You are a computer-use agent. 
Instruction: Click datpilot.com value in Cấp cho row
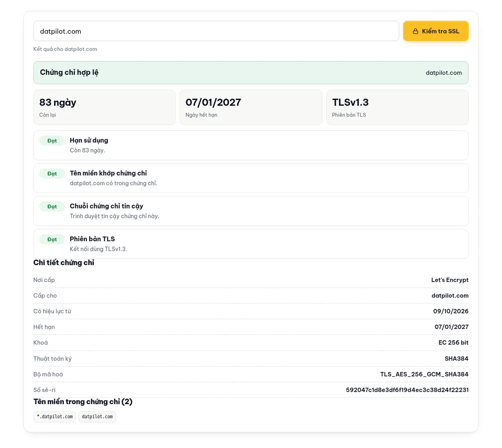click(x=450, y=295)
